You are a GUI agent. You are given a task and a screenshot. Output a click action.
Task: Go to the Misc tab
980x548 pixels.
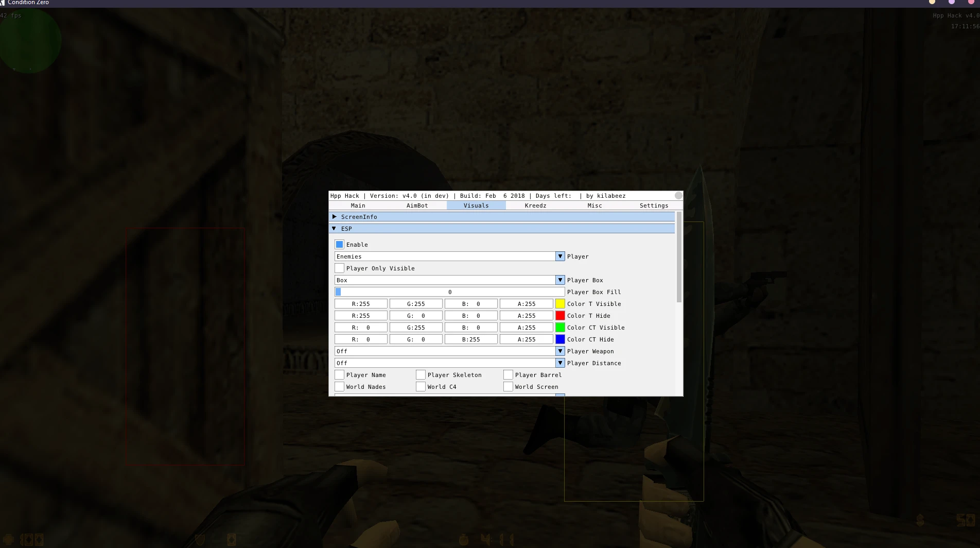tap(594, 205)
